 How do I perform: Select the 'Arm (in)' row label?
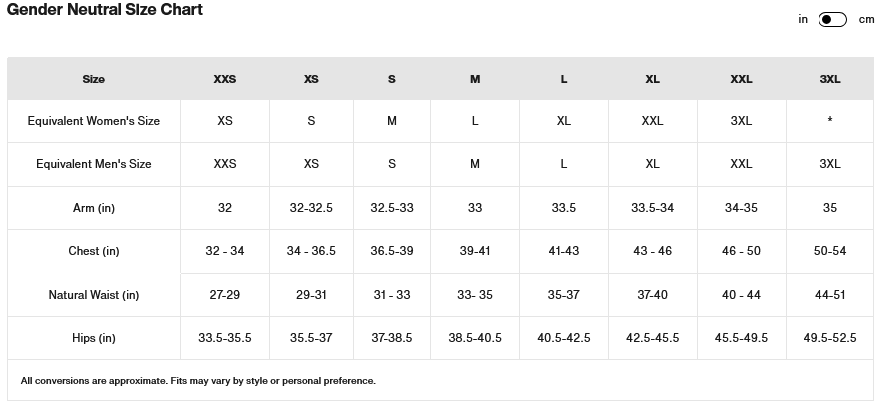pyautogui.click(x=94, y=208)
